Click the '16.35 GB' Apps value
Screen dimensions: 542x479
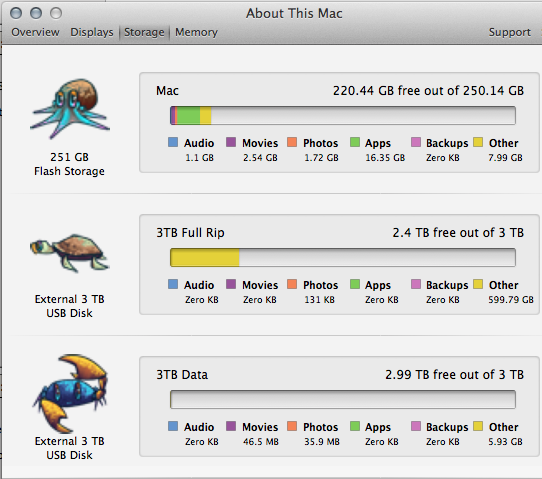point(385,158)
